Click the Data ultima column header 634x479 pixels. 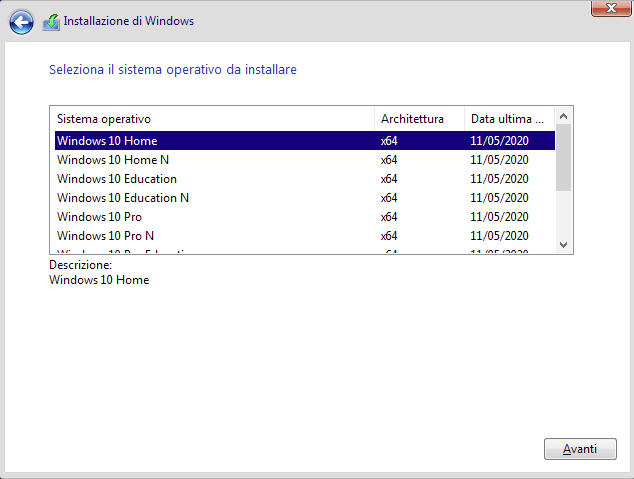tap(509, 119)
